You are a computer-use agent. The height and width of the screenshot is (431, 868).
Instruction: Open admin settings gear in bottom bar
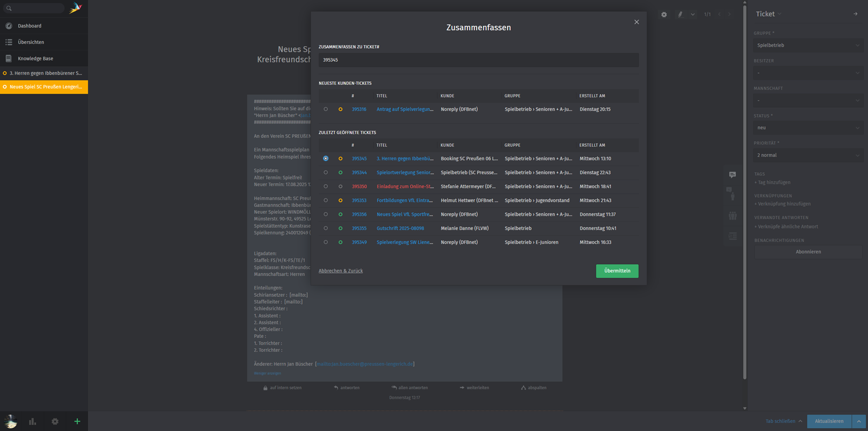[x=55, y=421]
